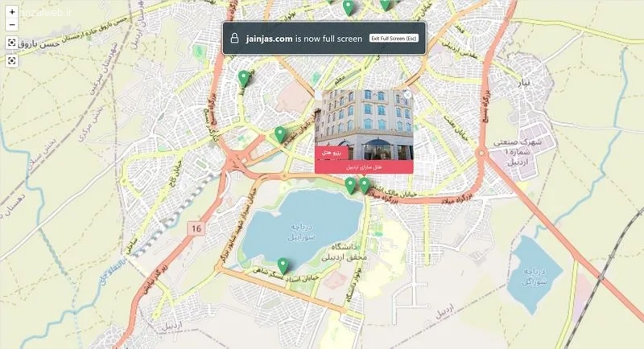
Task: Zoom out with the minus button
Action: (12, 25)
